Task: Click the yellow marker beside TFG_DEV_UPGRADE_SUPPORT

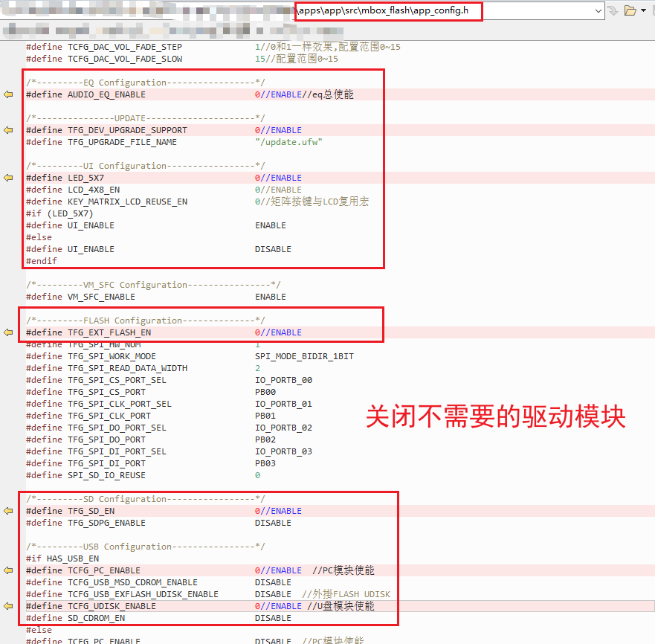Action: coord(7,129)
